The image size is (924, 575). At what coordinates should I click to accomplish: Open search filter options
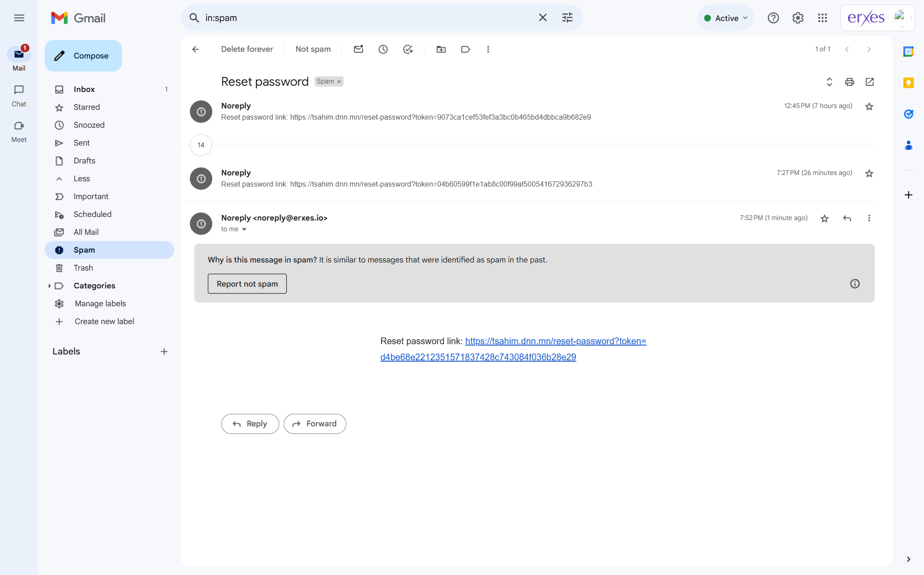point(567,18)
